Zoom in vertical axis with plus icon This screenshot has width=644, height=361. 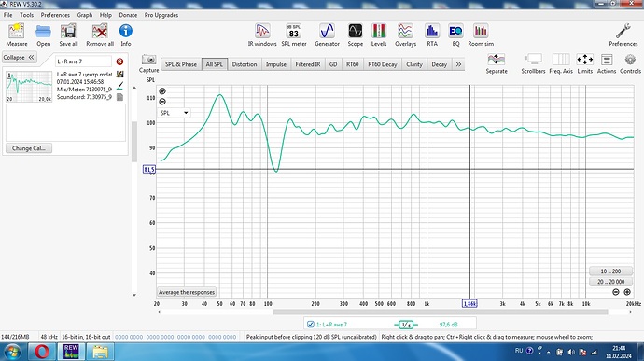click(x=162, y=91)
